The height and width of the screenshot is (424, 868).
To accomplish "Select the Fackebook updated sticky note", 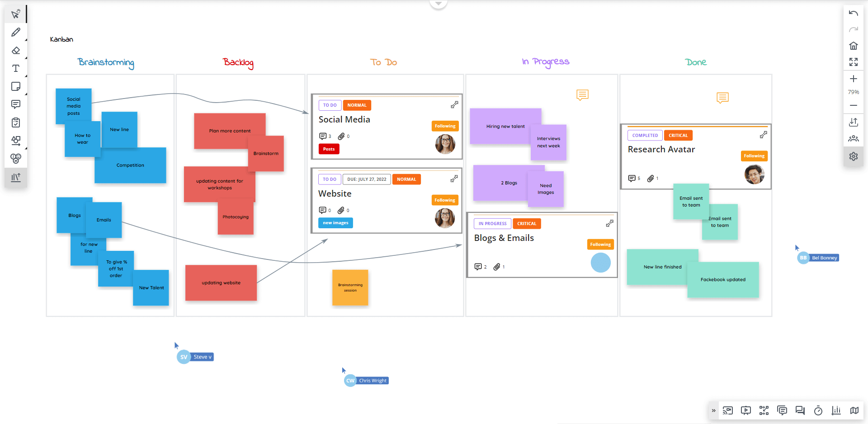I will tap(723, 280).
